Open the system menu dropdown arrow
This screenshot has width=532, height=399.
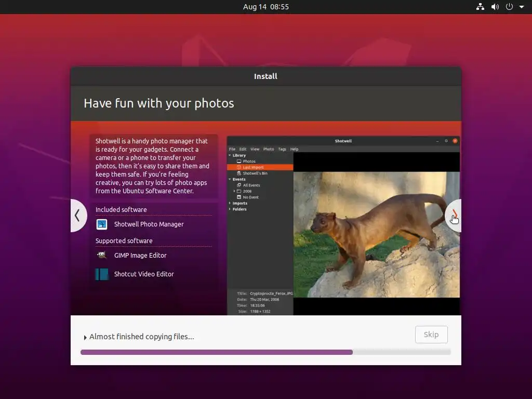coord(522,7)
